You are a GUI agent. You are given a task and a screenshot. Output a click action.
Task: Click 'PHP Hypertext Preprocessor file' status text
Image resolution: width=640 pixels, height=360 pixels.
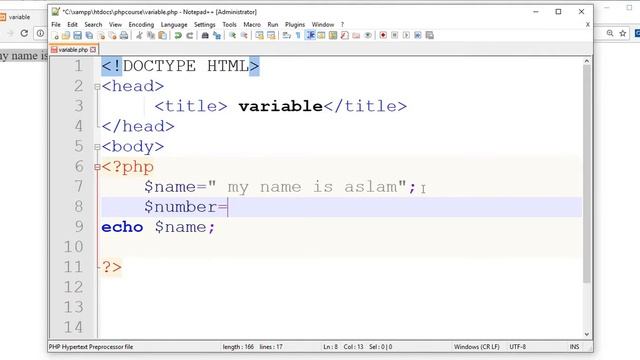(x=91, y=347)
